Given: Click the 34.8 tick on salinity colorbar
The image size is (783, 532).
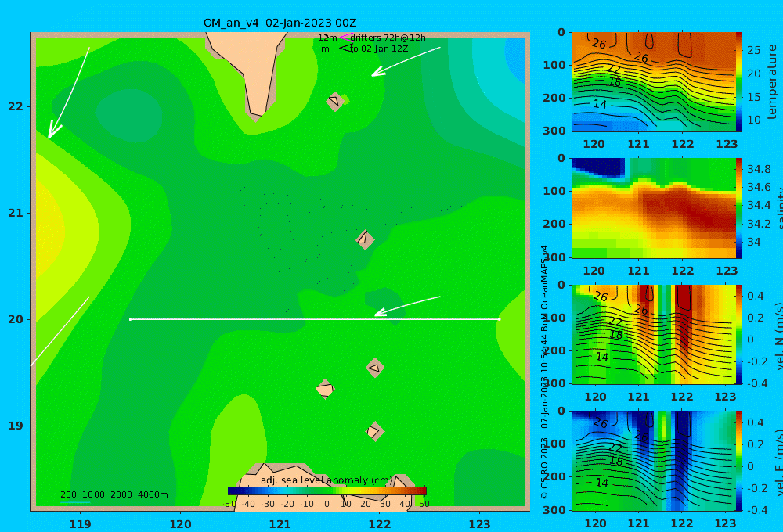Looking at the screenshot, I should click(759, 169).
